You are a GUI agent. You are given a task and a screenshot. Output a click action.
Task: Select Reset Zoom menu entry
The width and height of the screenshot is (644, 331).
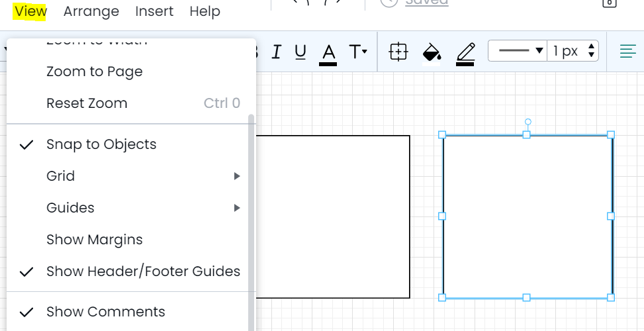point(132,103)
